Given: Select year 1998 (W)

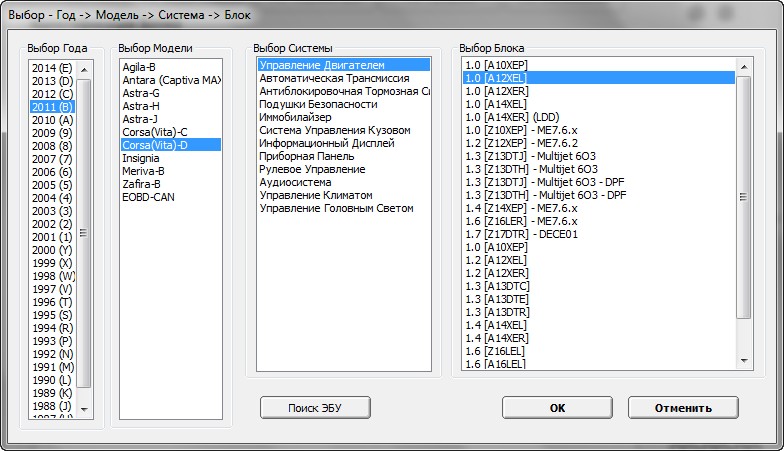Looking at the screenshot, I should (52, 276).
